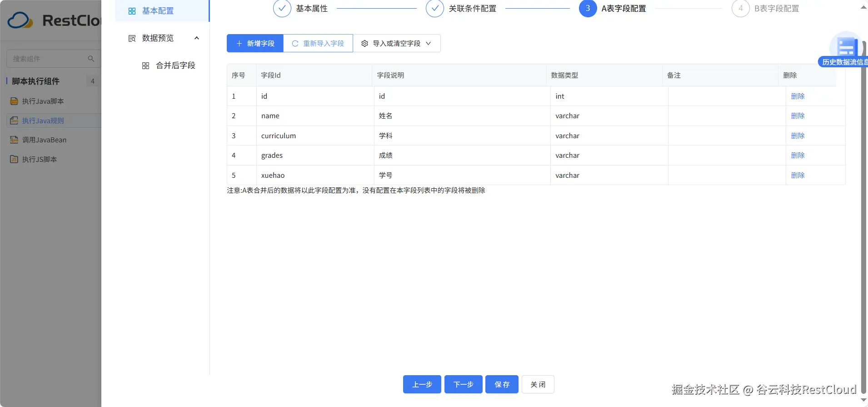Click 下一步 to proceed
This screenshot has height=407, width=868.
tap(463, 385)
